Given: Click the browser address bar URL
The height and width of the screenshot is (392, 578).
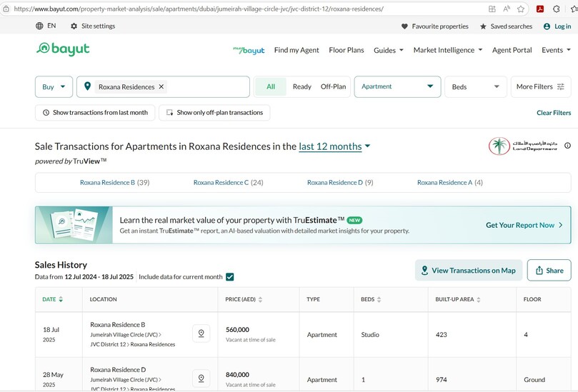Looking at the screenshot, I should (x=199, y=9).
